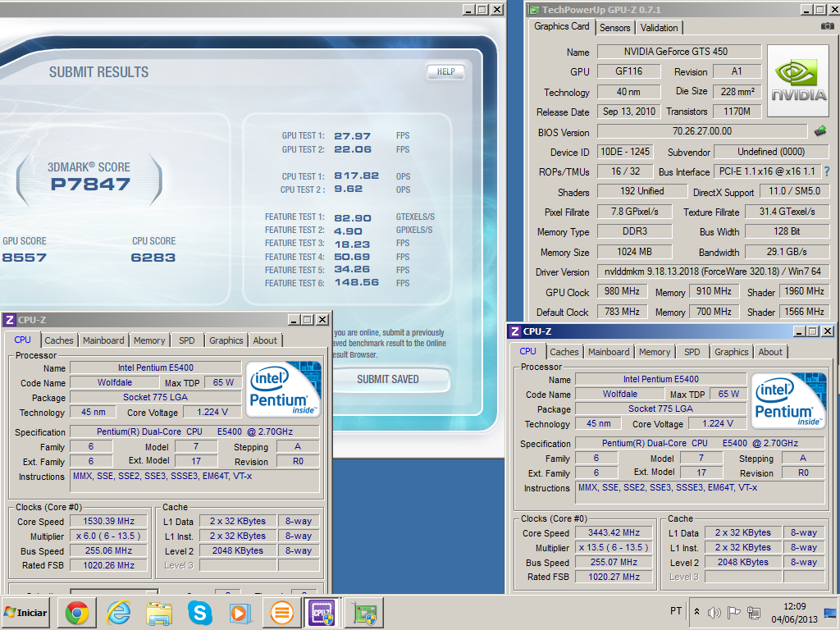Click the CPU score 6283
The width and height of the screenshot is (840, 630).
[153, 257]
